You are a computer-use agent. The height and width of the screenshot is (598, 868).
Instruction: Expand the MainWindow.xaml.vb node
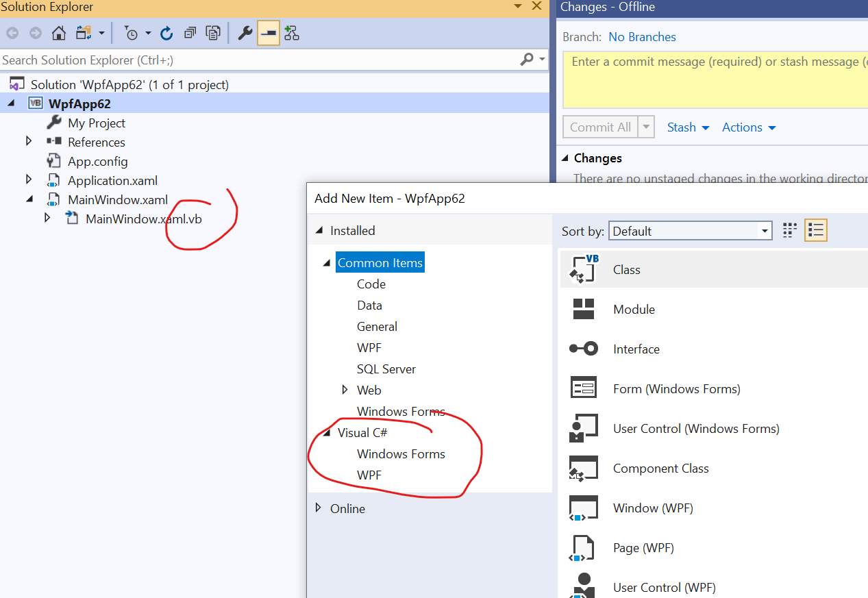click(x=47, y=218)
